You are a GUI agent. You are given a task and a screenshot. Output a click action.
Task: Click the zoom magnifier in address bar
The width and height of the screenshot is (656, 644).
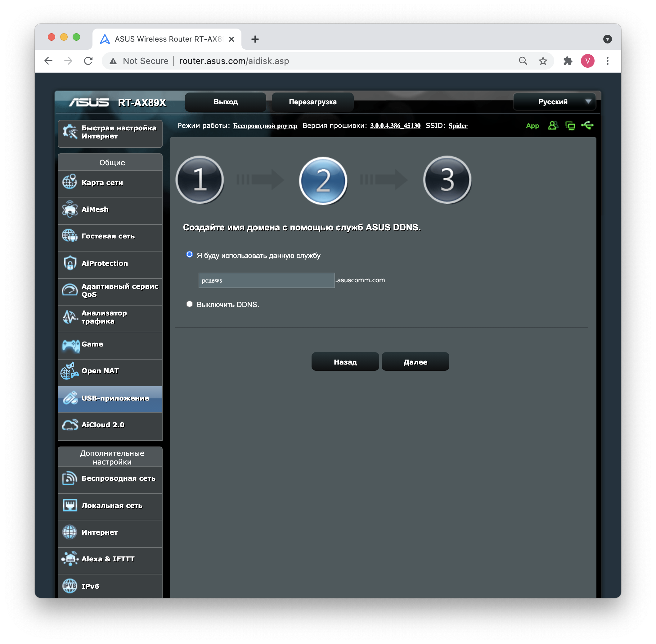pyautogui.click(x=523, y=61)
